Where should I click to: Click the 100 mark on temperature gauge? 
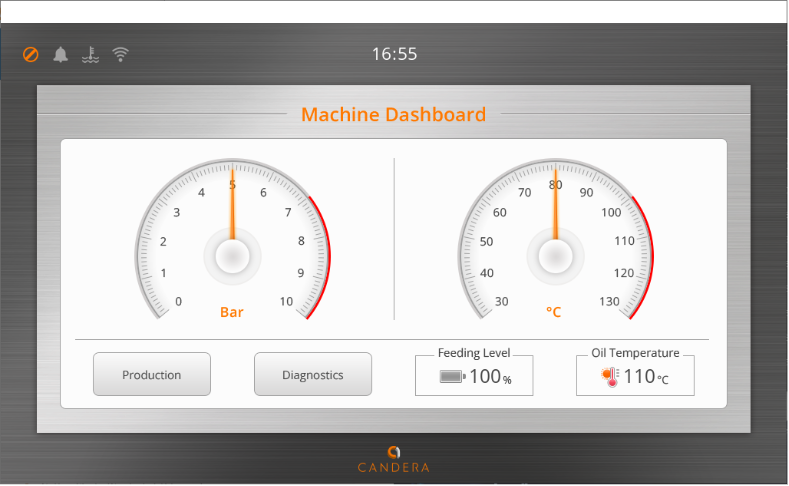[611, 212]
